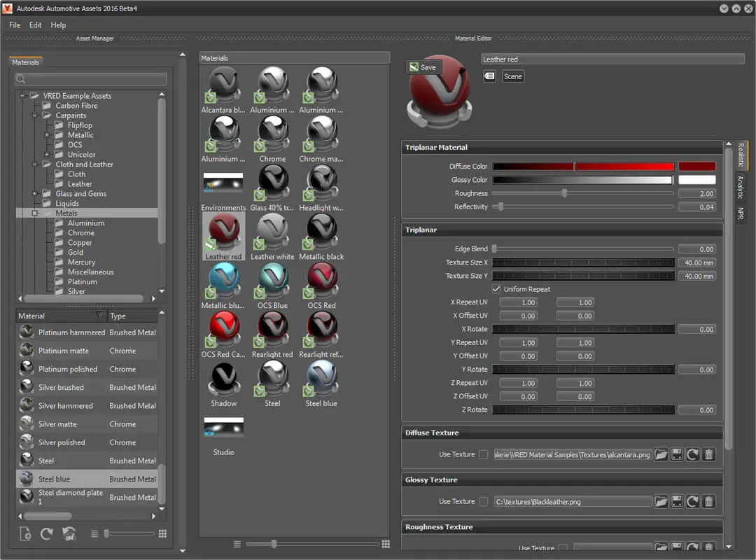The image size is (756, 560).
Task: Click the save disk icon for Diffuse Texture
Action: (x=677, y=454)
